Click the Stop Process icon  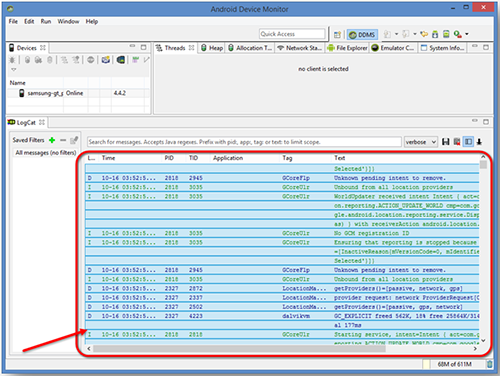(x=91, y=60)
